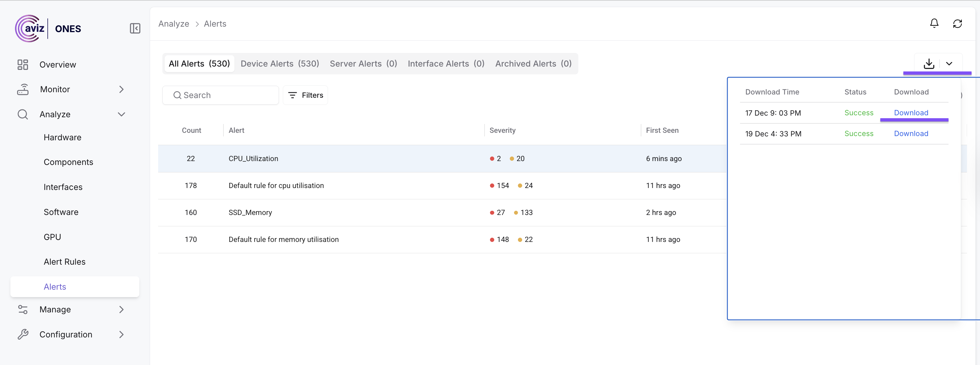Toggle download history dropdown arrow
Screen dimensions: 980x365
[x=949, y=64]
